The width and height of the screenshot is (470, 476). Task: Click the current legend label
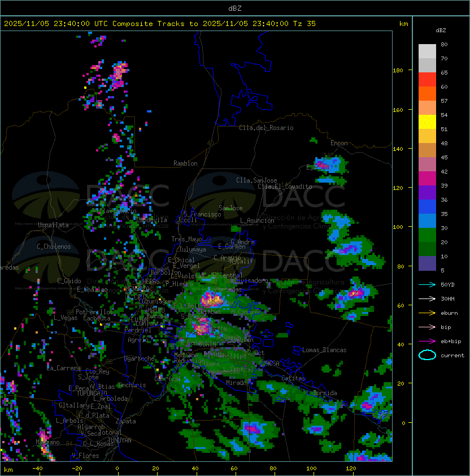pos(452,356)
